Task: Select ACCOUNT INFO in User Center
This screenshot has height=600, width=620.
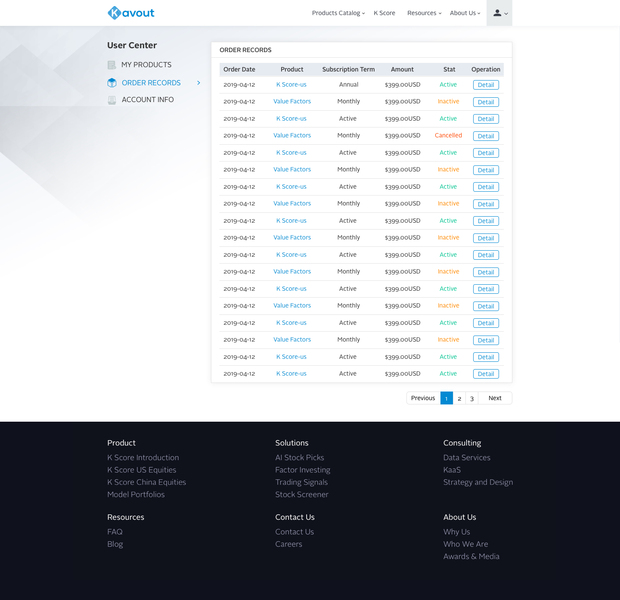Action: [147, 100]
